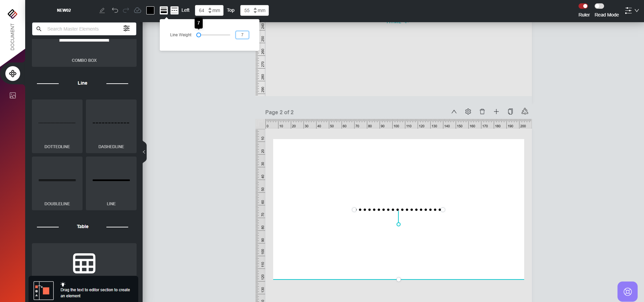This screenshot has width=644, height=302.
Task: Open the images panel in sidebar
Action: tap(13, 95)
